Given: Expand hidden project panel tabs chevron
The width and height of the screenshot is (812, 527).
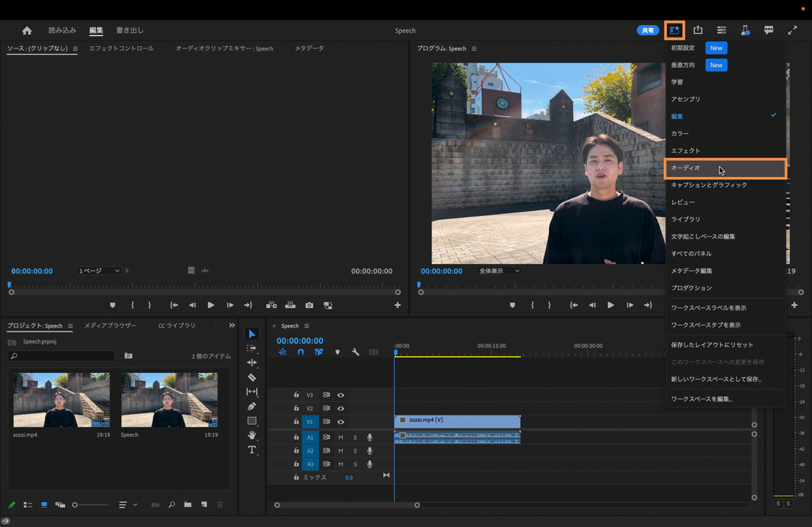Looking at the screenshot, I should click(232, 325).
